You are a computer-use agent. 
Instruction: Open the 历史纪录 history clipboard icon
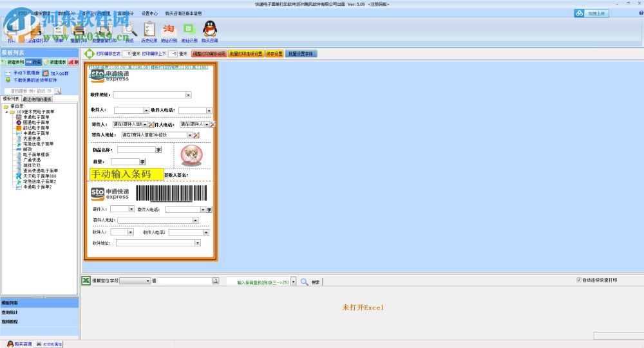pos(149,30)
